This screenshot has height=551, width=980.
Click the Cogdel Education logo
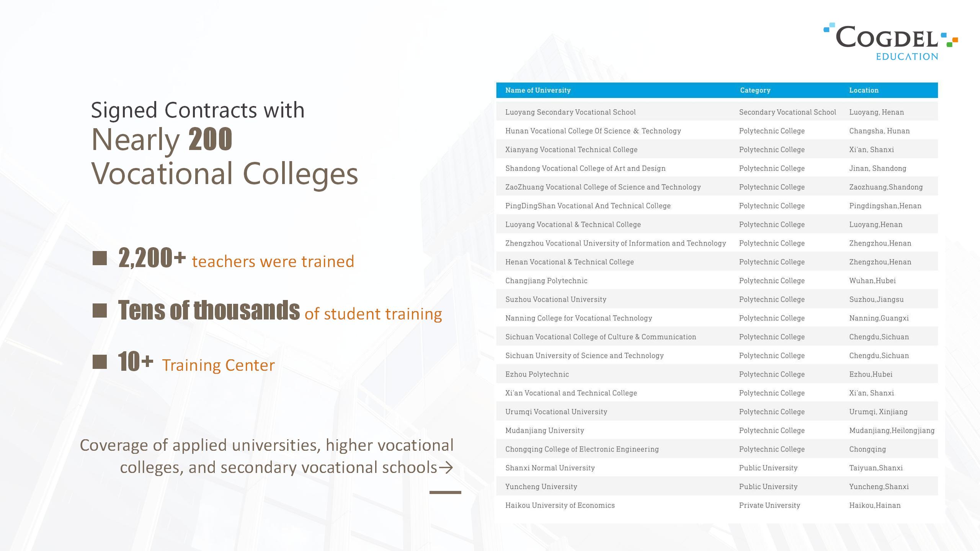point(890,42)
